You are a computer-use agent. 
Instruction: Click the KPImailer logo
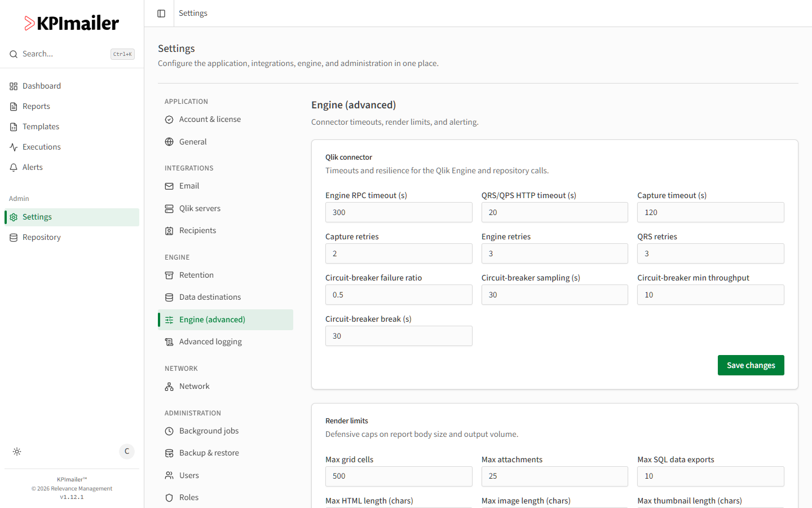pos(72,23)
